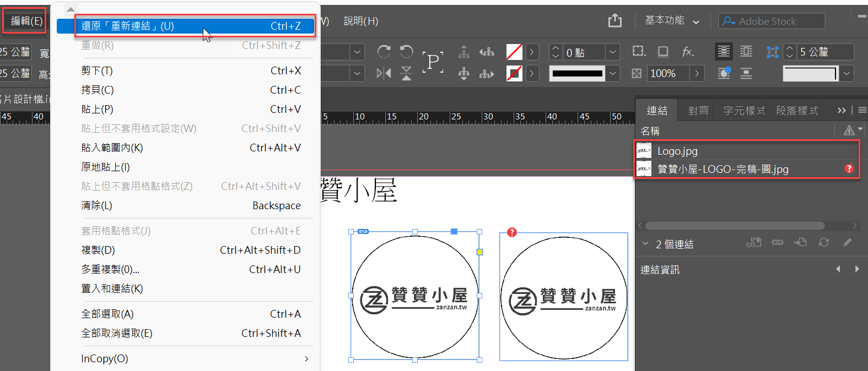
Task: Click the edit original pencil icon
Action: coord(847,242)
